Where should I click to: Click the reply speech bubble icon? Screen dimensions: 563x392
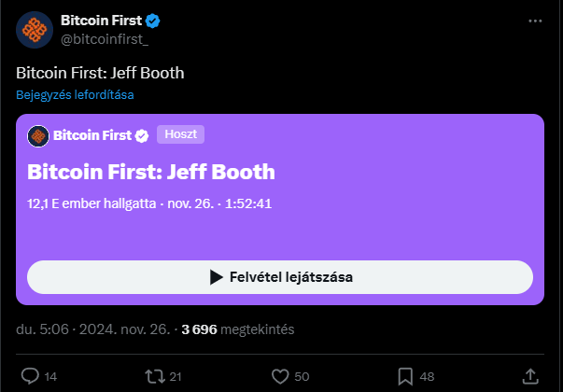30,376
